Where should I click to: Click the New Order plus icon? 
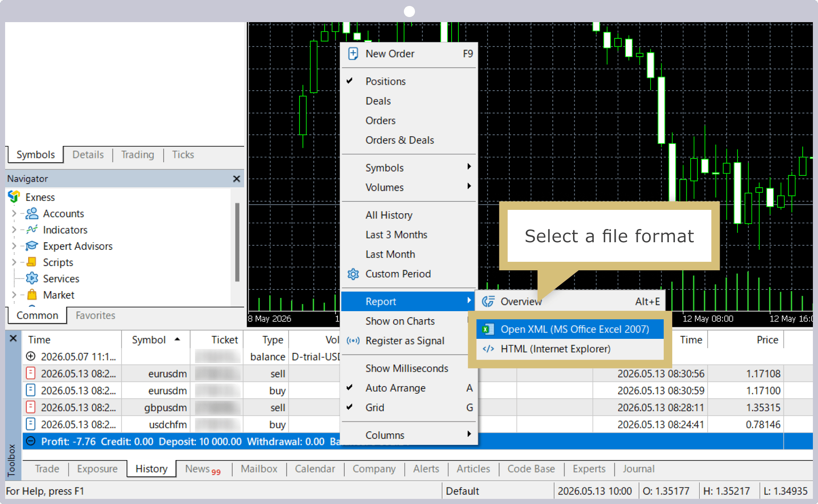pyautogui.click(x=353, y=54)
